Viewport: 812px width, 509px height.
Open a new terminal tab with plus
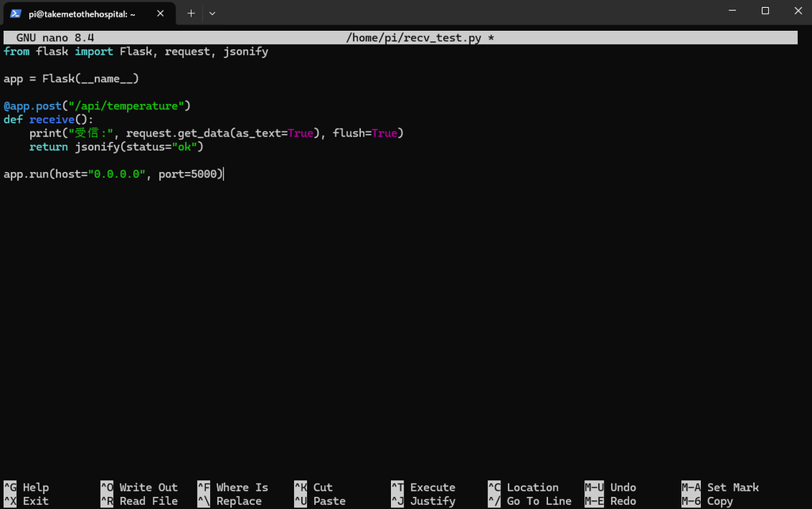(x=191, y=13)
